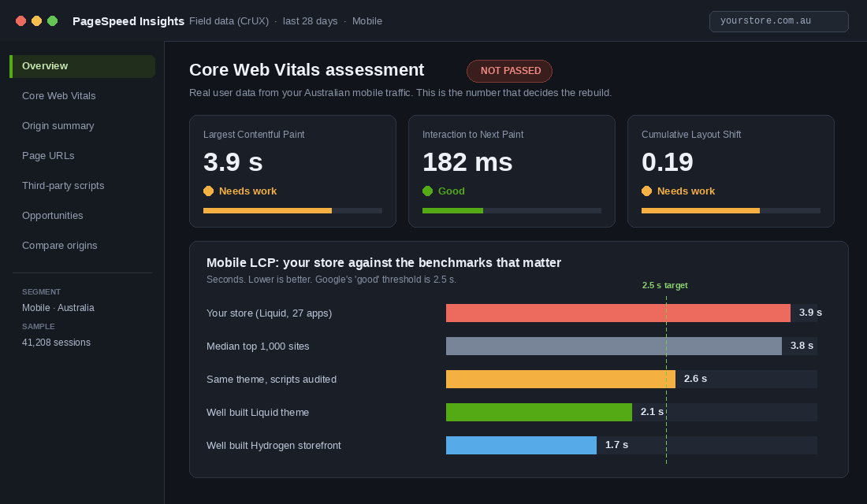Click the last 28 days header text

tap(311, 21)
